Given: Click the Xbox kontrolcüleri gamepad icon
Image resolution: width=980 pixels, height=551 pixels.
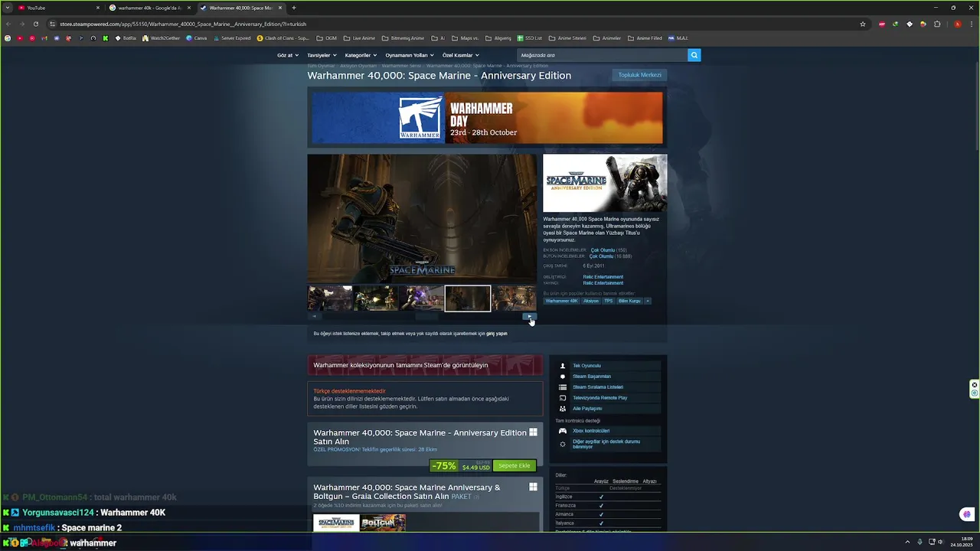Looking at the screenshot, I should (563, 431).
